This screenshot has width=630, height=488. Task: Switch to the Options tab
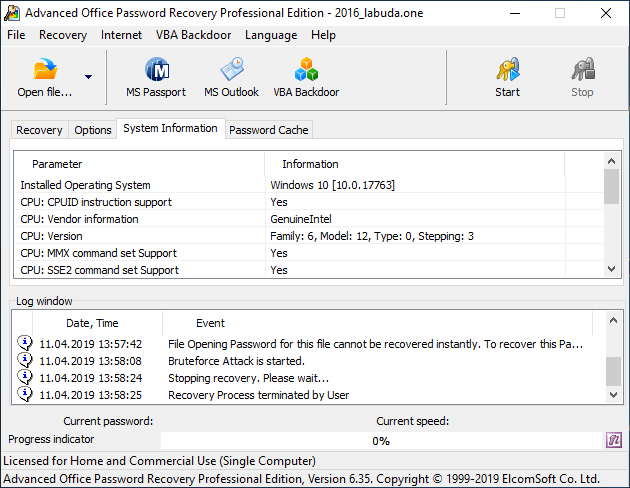(93, 130)
